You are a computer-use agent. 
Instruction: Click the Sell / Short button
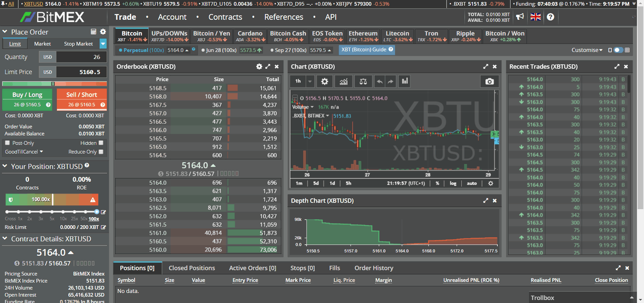82,99
